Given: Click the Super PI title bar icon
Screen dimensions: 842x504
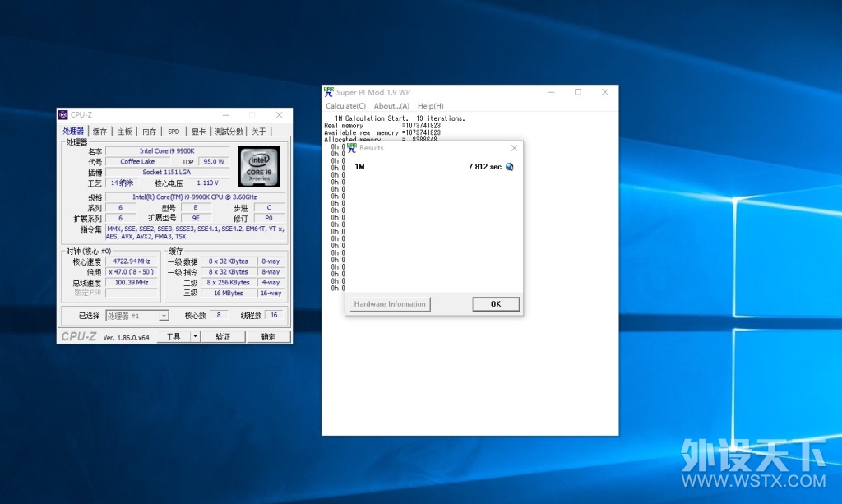Looking at the screenshot, I should pyautogui.click(x=329, y=92).
